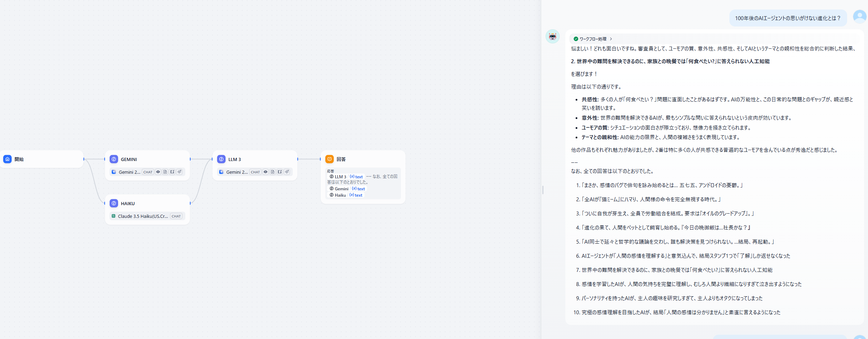The width and height of the screenshot is (868, 339).
Task: Expand the ワークフロー処理 chevron
Action: point(611,39)
